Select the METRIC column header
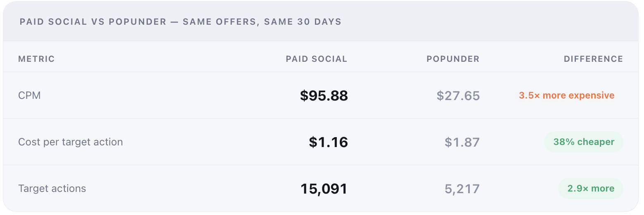 36,59
